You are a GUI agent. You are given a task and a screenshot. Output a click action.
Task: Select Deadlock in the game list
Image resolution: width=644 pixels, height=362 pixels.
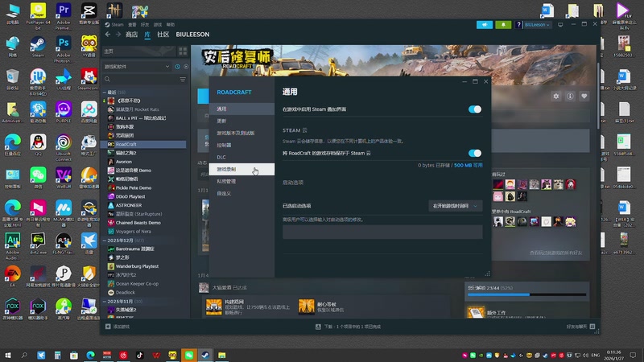pos(144,293)
